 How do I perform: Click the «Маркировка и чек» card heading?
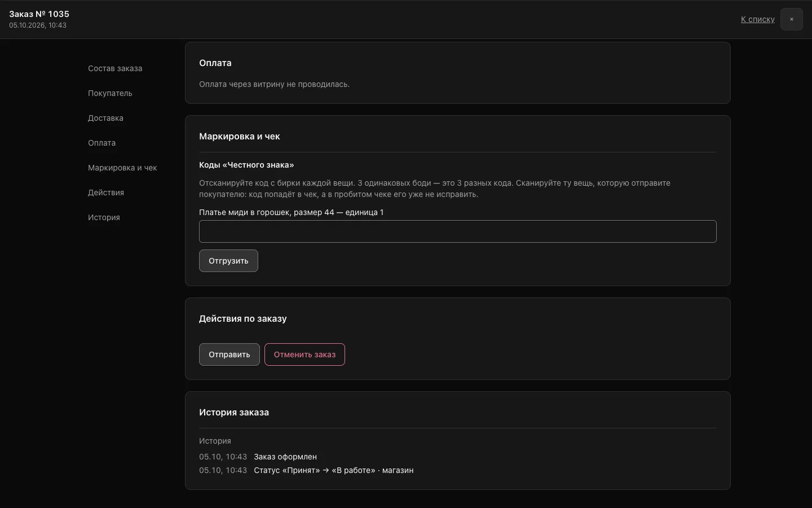(240, 136)
